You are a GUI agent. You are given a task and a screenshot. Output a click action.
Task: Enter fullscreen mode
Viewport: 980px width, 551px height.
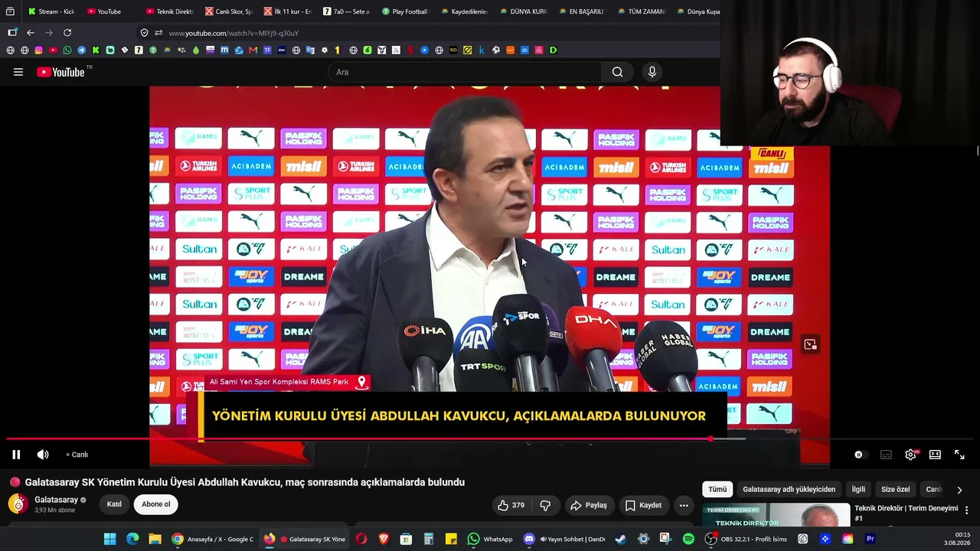pos(959,455)
